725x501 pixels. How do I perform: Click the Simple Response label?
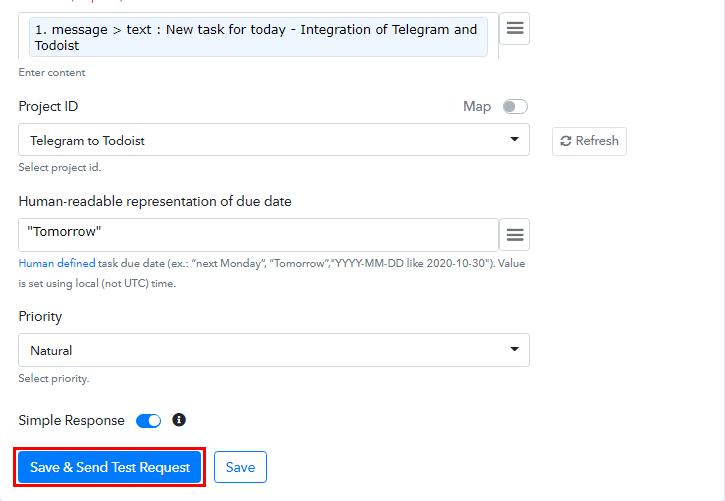pos(72,420)
